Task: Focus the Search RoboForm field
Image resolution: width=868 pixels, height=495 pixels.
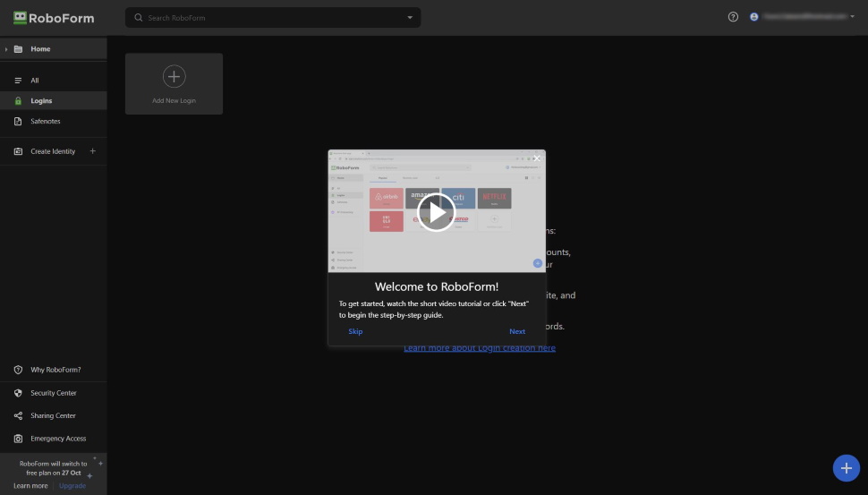Action: pos(273,18)
